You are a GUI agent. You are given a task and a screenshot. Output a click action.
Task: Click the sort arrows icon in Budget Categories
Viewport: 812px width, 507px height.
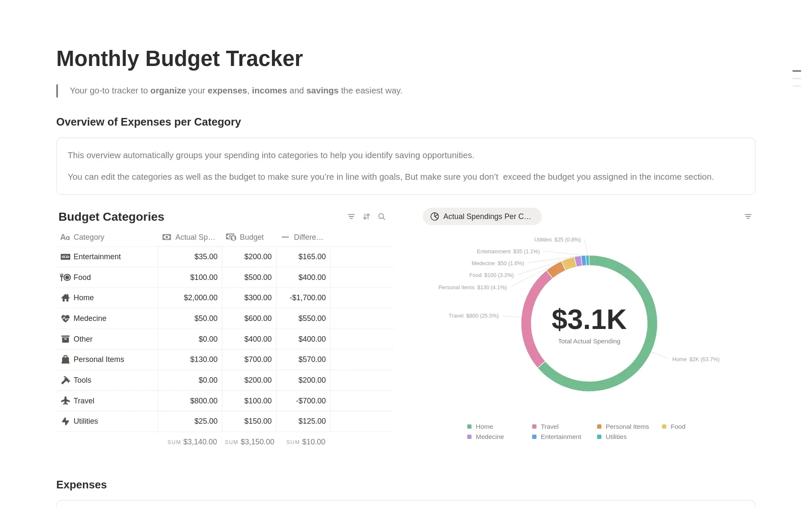pos(366,217)
